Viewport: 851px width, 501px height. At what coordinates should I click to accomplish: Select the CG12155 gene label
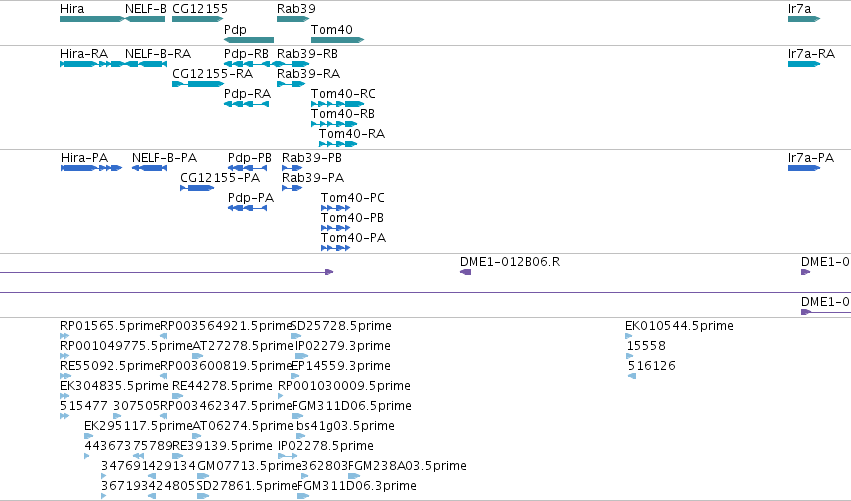click(x=200, y=9)
